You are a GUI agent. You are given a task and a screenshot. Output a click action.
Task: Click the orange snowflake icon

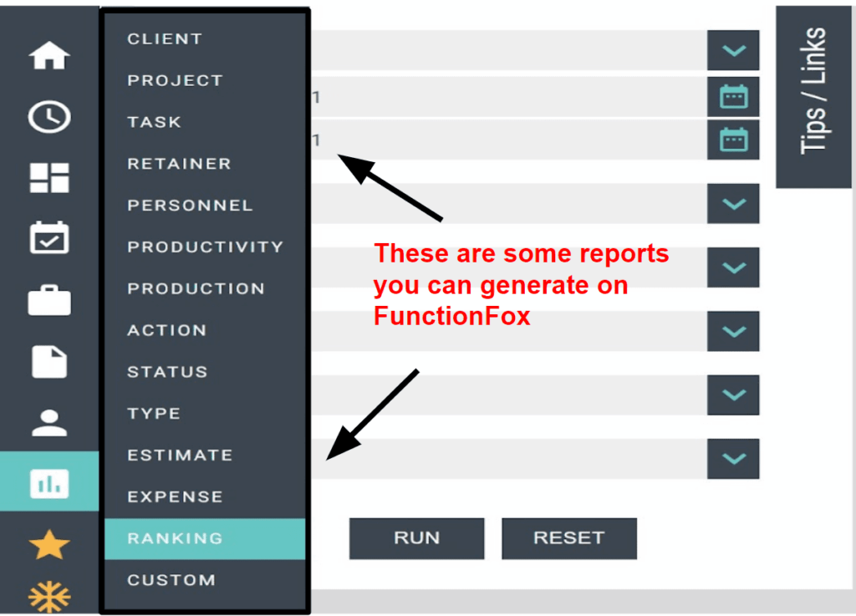tap(49, 597)
